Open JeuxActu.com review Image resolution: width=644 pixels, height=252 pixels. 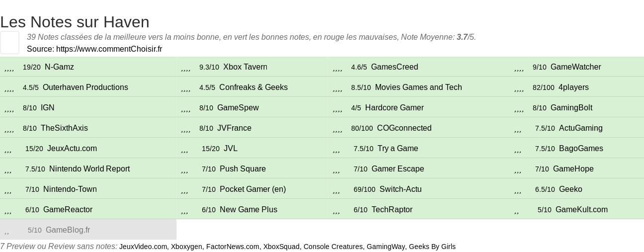pos(72,149)
